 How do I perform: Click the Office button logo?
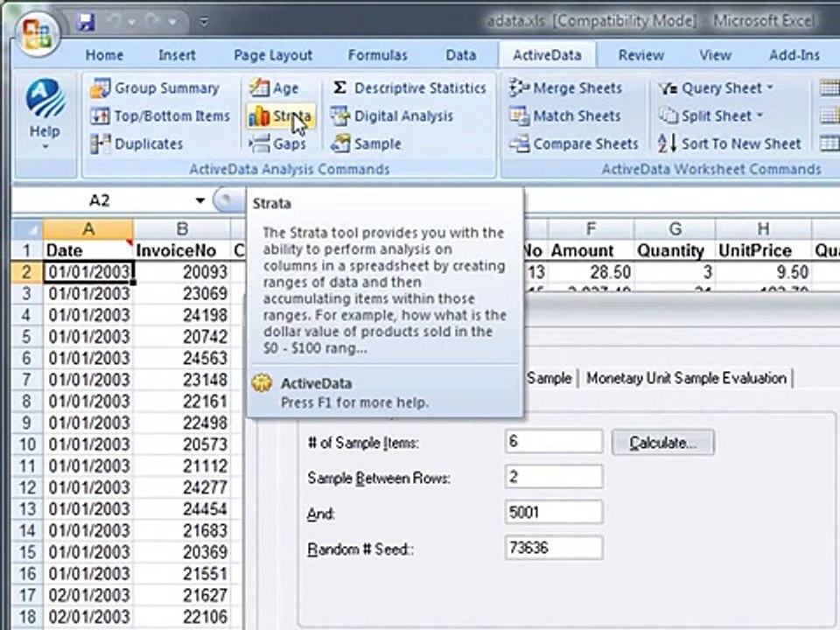tap(37, 33)
